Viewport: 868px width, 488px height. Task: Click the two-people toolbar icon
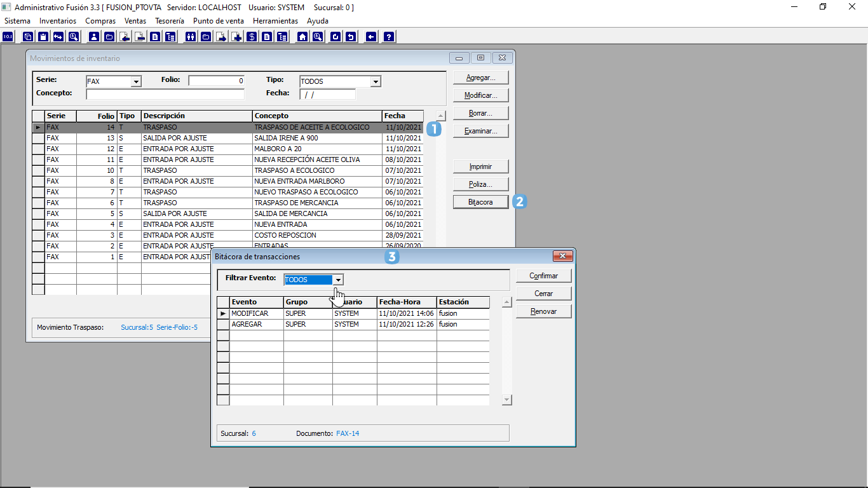[190, 37]
